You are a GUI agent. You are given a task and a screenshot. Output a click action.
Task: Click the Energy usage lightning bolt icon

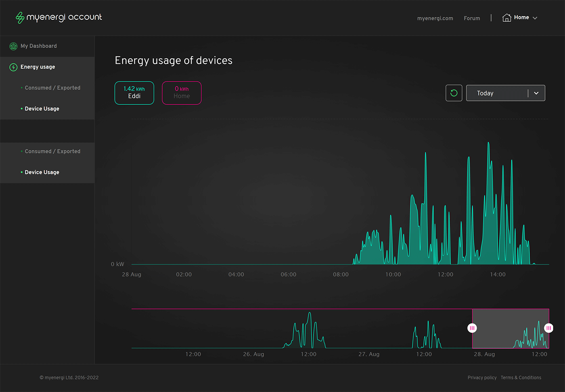(x=13, y=67)
